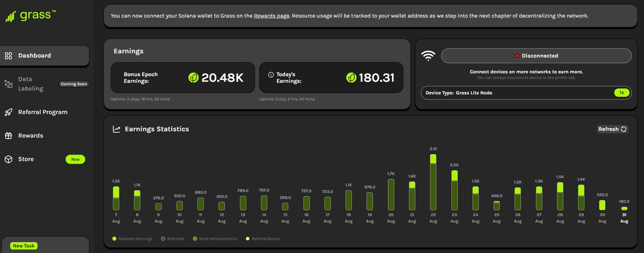Click Uptime 0 day, 2 hrs text
The width and height of the screenshot is (644, 253).
coord(287,99)
